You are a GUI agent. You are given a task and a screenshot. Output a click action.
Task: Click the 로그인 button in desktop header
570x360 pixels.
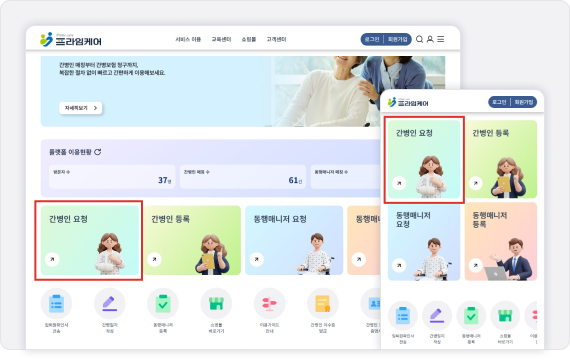point(372,39)
